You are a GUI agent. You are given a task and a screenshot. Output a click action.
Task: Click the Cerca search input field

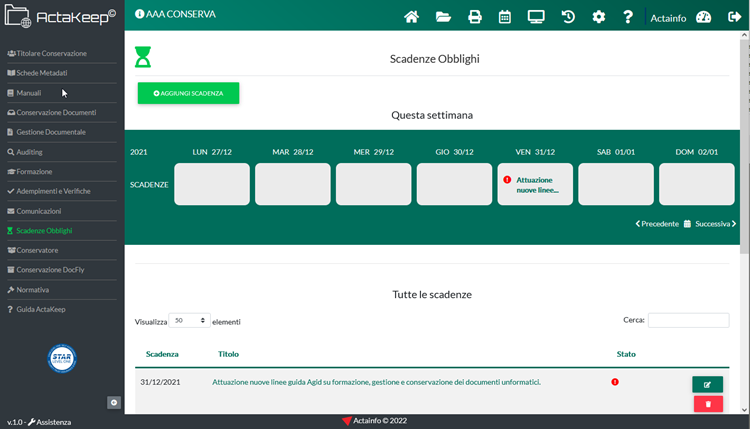688,321
